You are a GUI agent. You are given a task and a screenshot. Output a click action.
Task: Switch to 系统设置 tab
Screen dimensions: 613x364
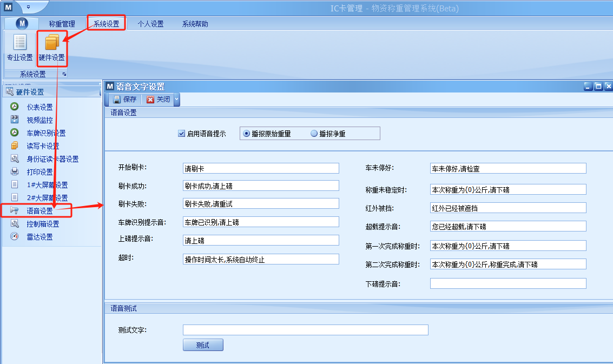click(x=107, y=24)
